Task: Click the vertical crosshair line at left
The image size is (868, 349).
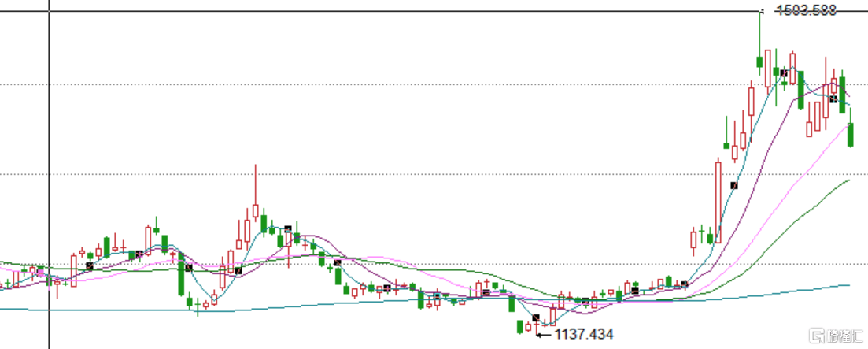Action: point(50,158)
